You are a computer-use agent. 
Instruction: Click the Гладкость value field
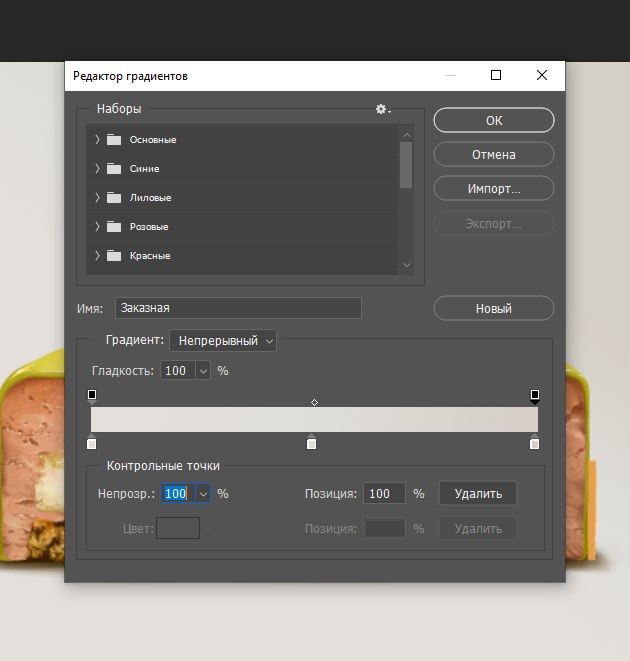point(178,371)
